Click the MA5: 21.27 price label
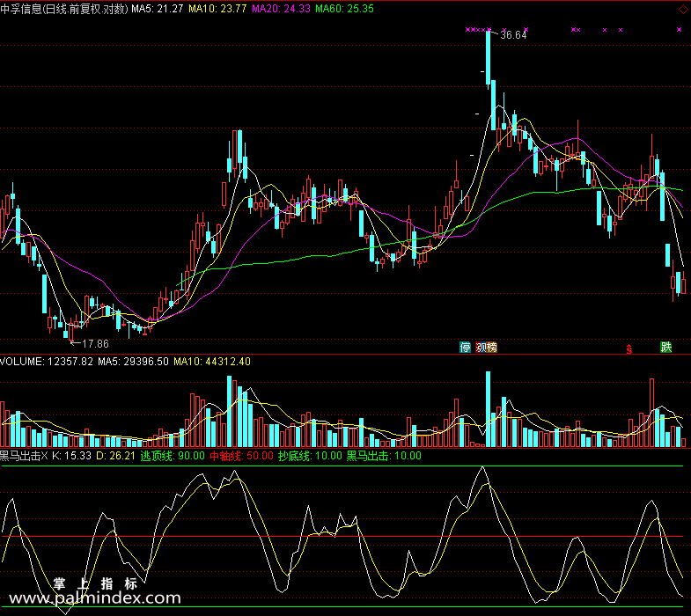This screenshot has height=616, width=691. click(158, 9)
